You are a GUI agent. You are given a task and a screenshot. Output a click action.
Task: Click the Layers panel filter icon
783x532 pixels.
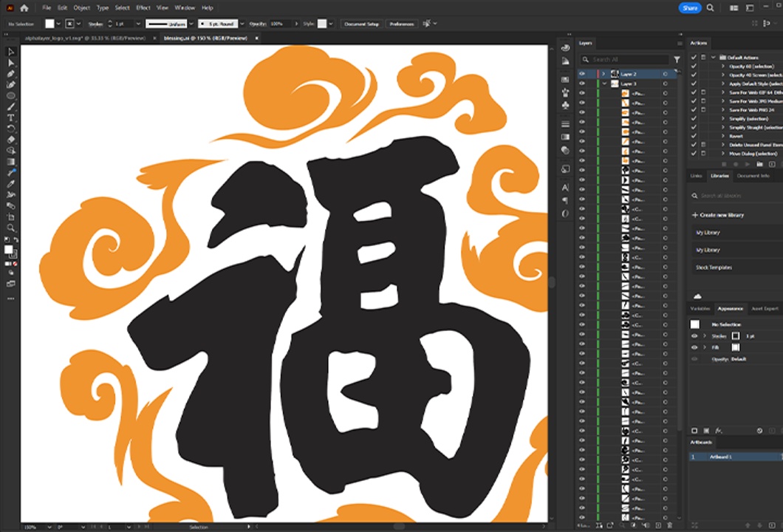pyautogui.click(x=677, y=60)
